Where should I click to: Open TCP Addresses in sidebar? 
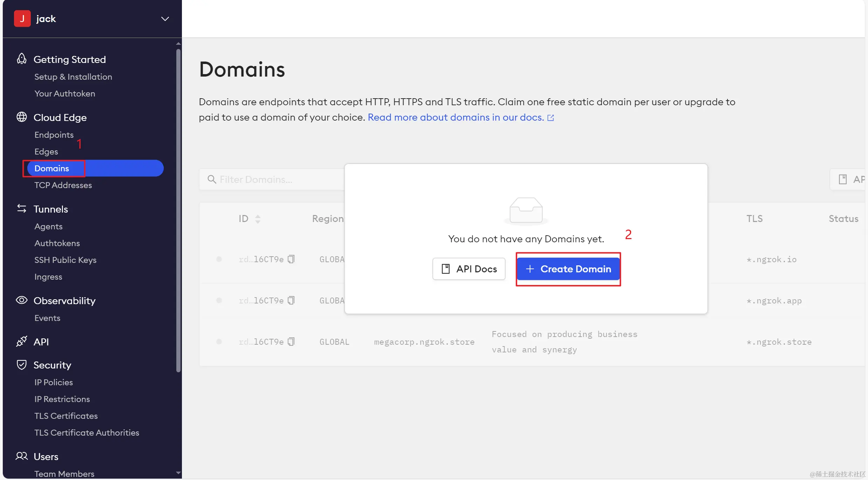(x=63, y=185)
